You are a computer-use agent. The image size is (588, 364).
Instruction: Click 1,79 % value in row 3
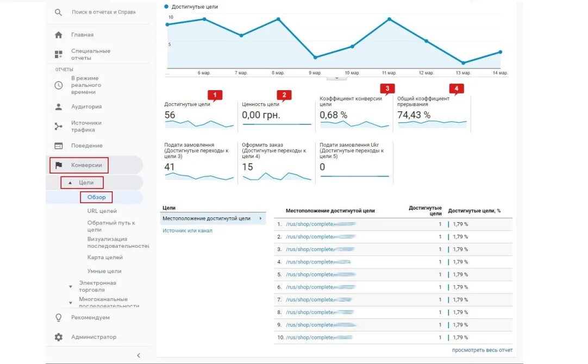tap(460, 249)
